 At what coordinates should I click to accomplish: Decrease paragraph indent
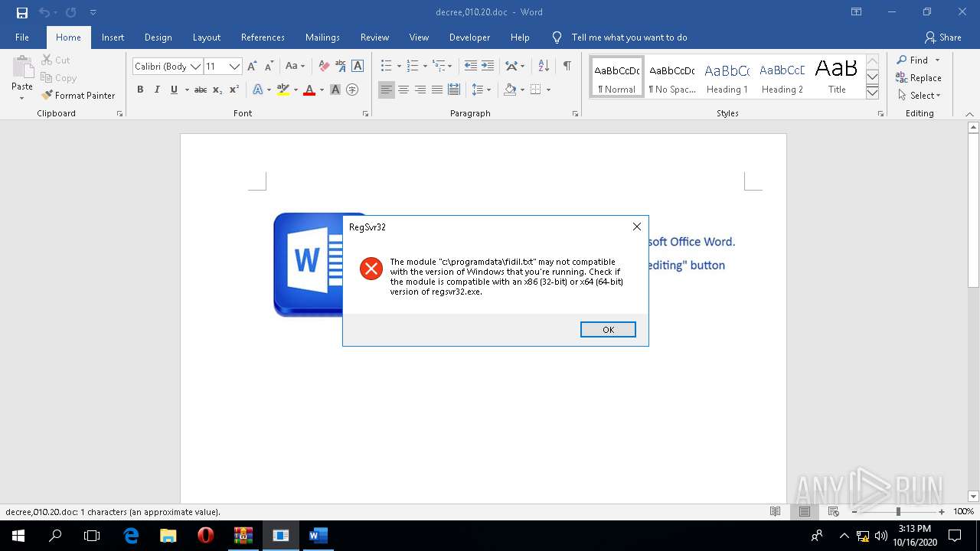pyautogui.click(x=471, y=67)
